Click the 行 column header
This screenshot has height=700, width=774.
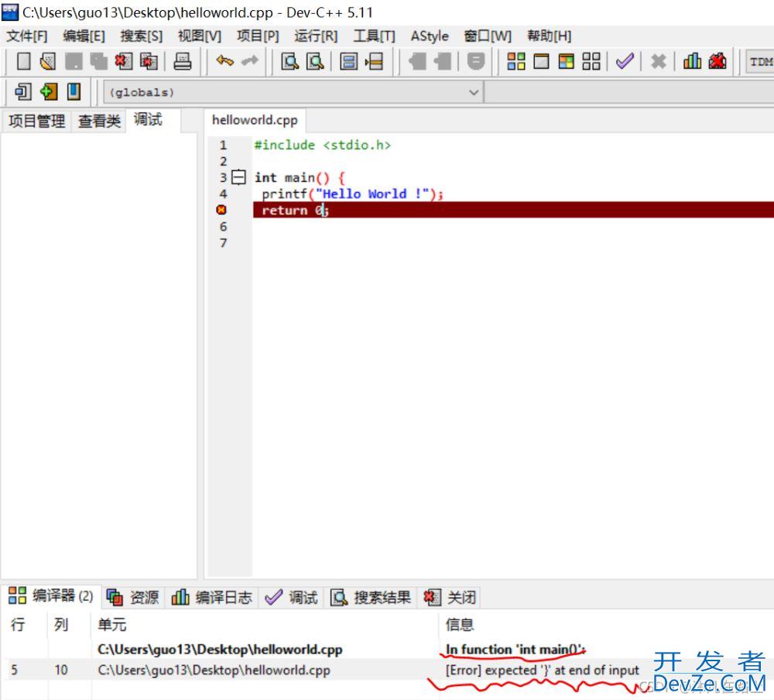click(x=18, y=625)
